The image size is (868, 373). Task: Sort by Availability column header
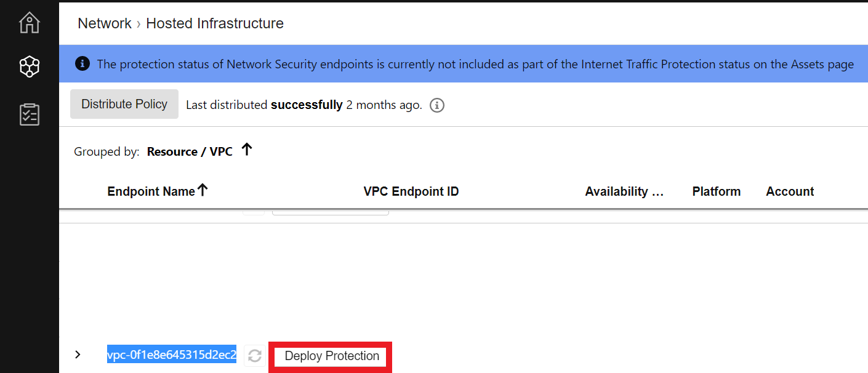(x=624, y=191)
